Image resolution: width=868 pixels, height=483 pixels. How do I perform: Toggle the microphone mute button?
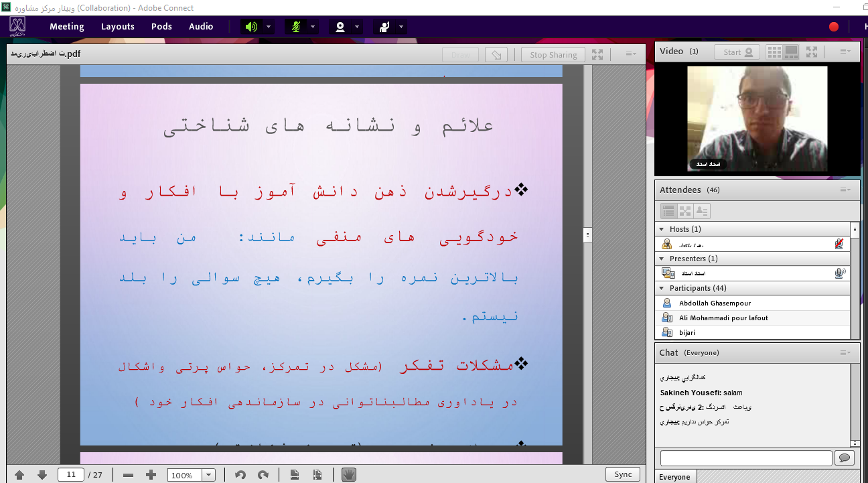(295, 27)
